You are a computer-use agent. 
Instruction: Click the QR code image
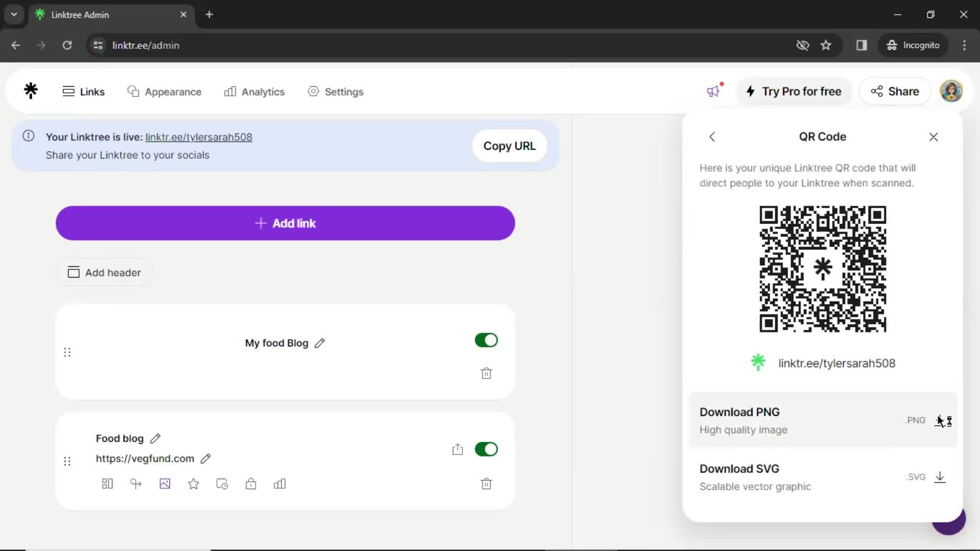[823, 269]
